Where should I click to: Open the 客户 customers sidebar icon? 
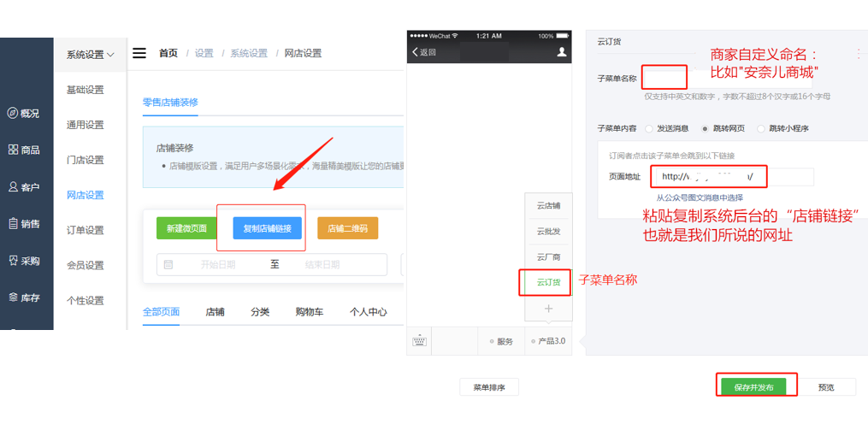[x=14, y=187]
